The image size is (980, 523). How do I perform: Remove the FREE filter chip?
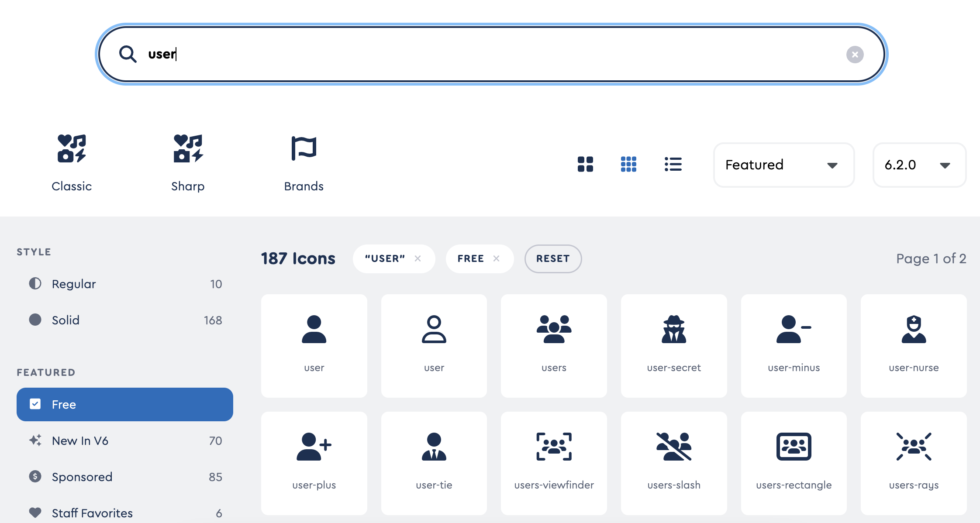pos(496,258)
